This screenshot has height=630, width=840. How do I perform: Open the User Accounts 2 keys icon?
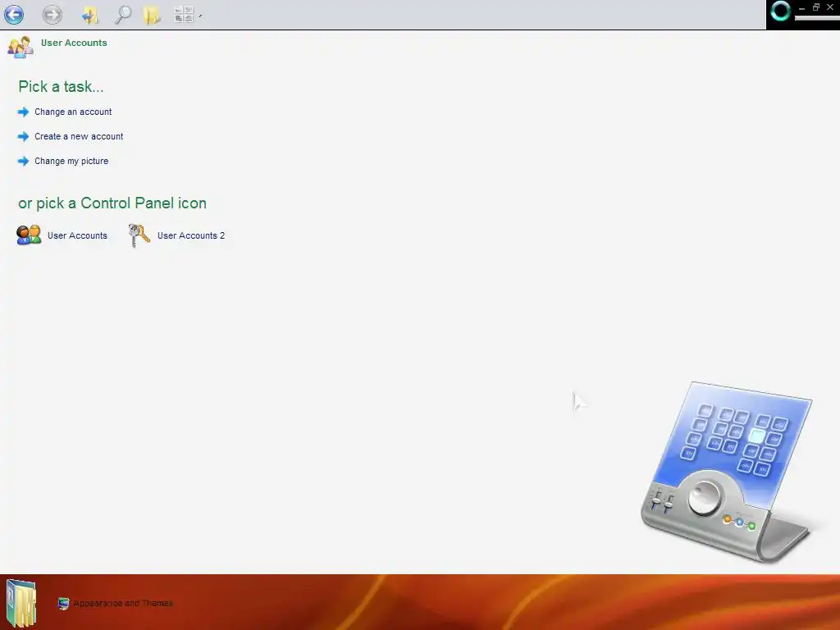point(139,235)
